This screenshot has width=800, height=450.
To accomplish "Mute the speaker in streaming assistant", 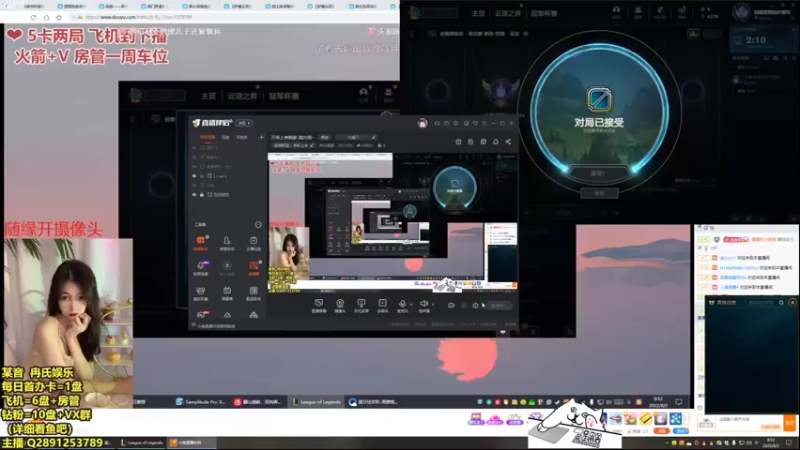I will click(423, 305).
